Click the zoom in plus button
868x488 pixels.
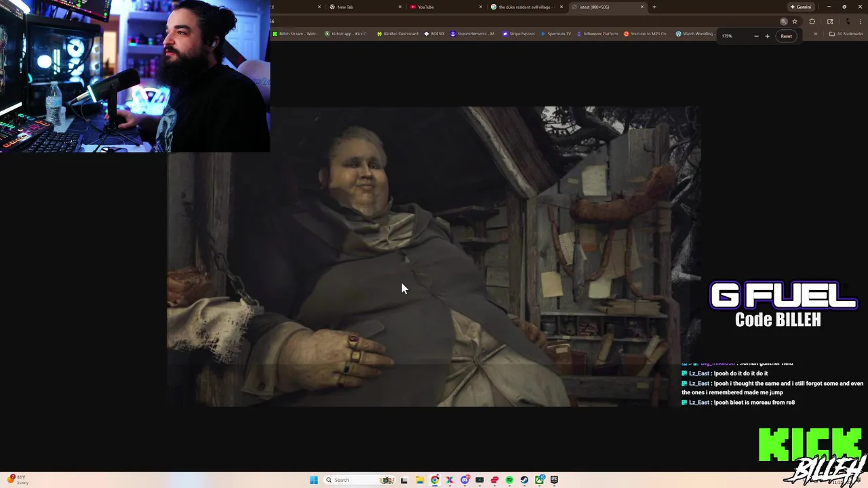[768, 36]
